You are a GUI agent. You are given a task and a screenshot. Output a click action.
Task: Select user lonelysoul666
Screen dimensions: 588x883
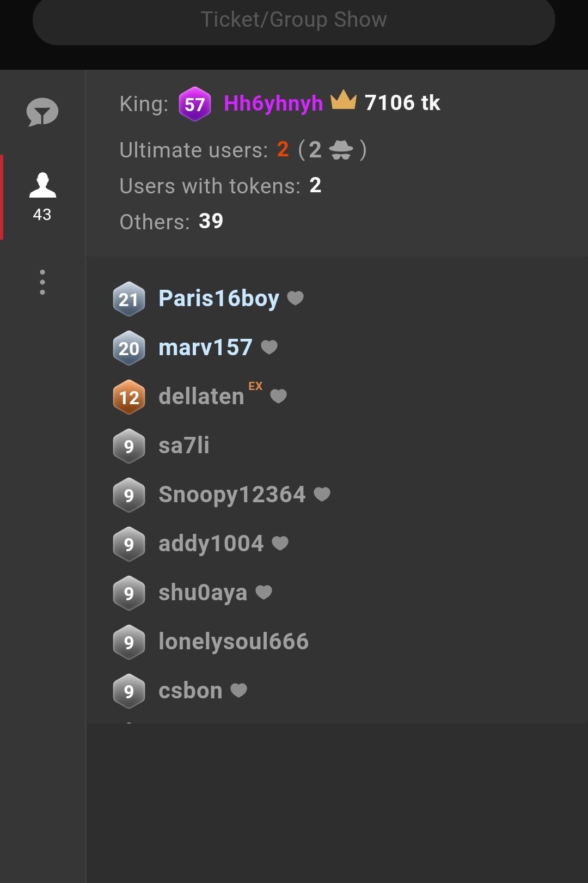click(233, 642)
